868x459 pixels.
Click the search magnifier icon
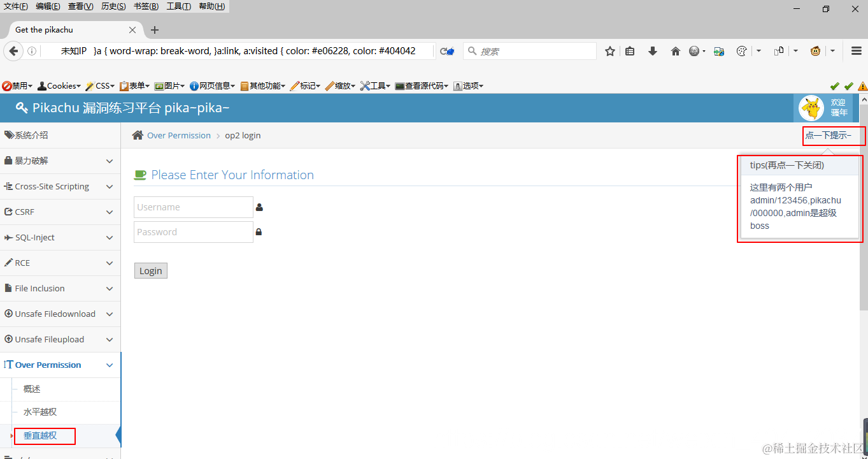472,51
